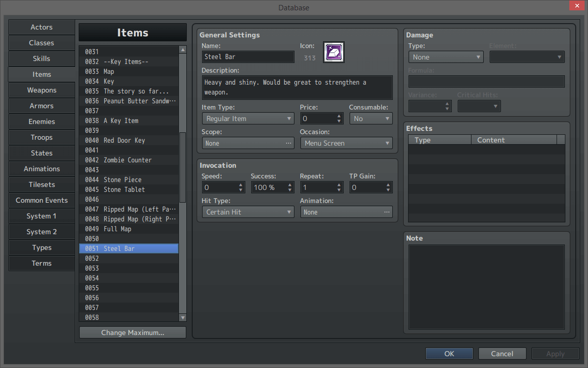The width and height of the screenshot is (588, 368).
Task: Open the Animation ellipsis selector
Action: pos(386,212)
